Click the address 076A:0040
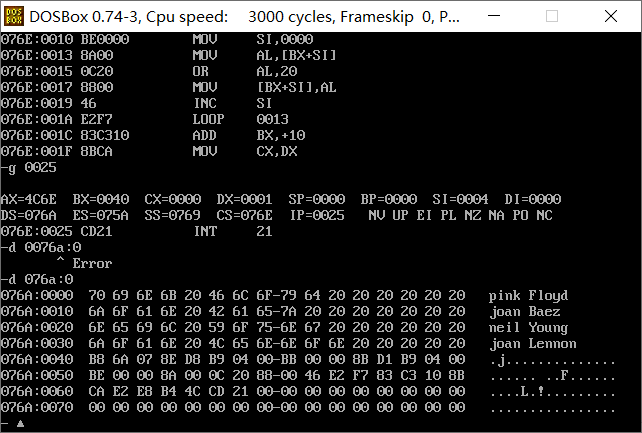 pyautogui.click(x=37, y=359)
